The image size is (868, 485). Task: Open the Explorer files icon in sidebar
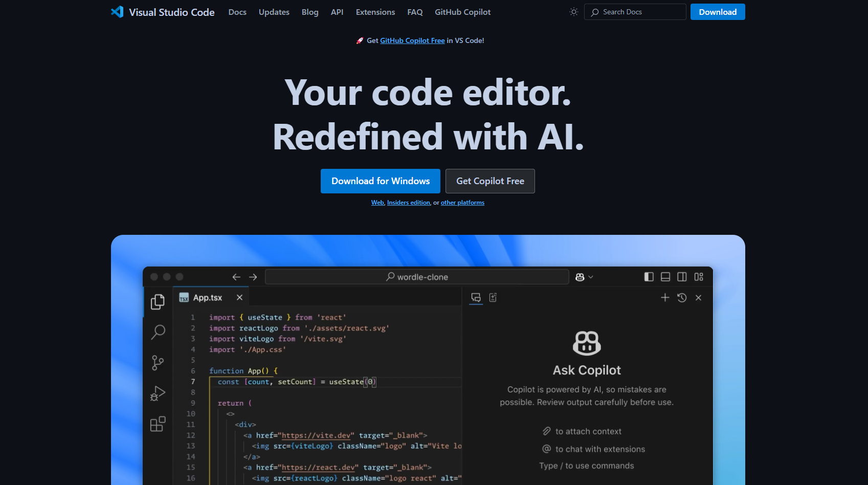[158, 302]
